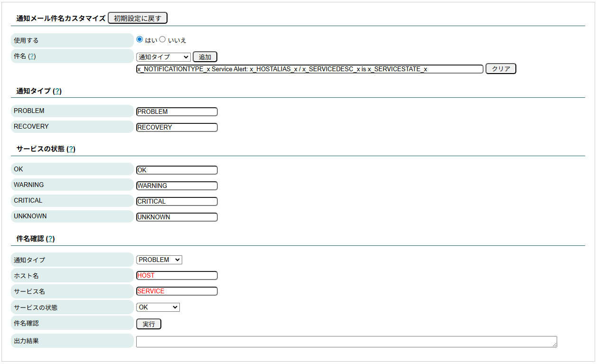Click the クリア button to clear subject
The width and height of the screenshot is (597, 364).
pyautogui.click(x=500, y=68)
